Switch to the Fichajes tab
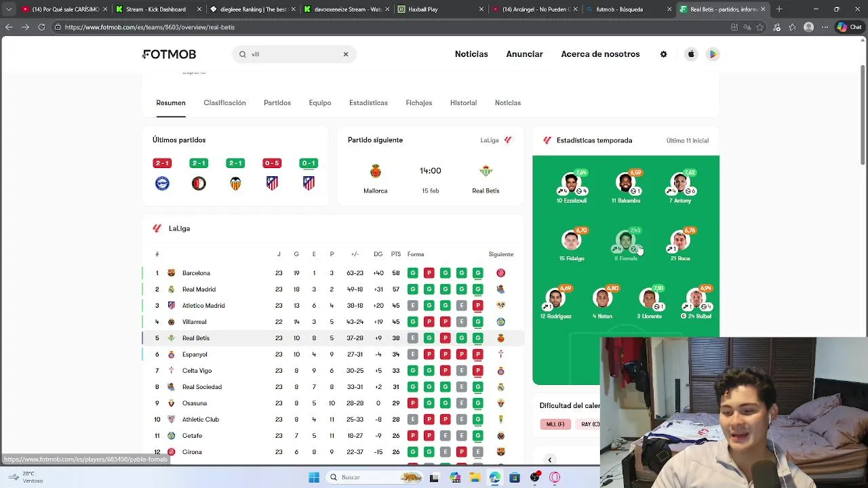The width and height of the screenshot is (868, 488). pyautogui.click(x=418, y=103)
